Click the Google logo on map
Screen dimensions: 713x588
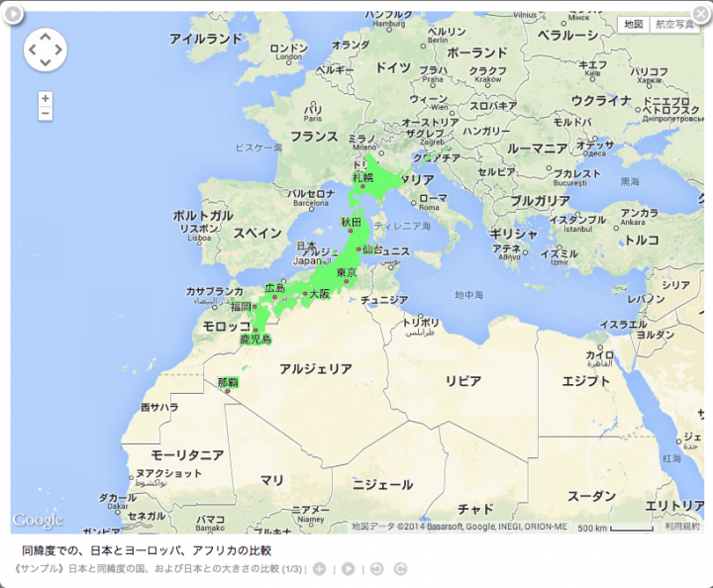coord(38,520)
